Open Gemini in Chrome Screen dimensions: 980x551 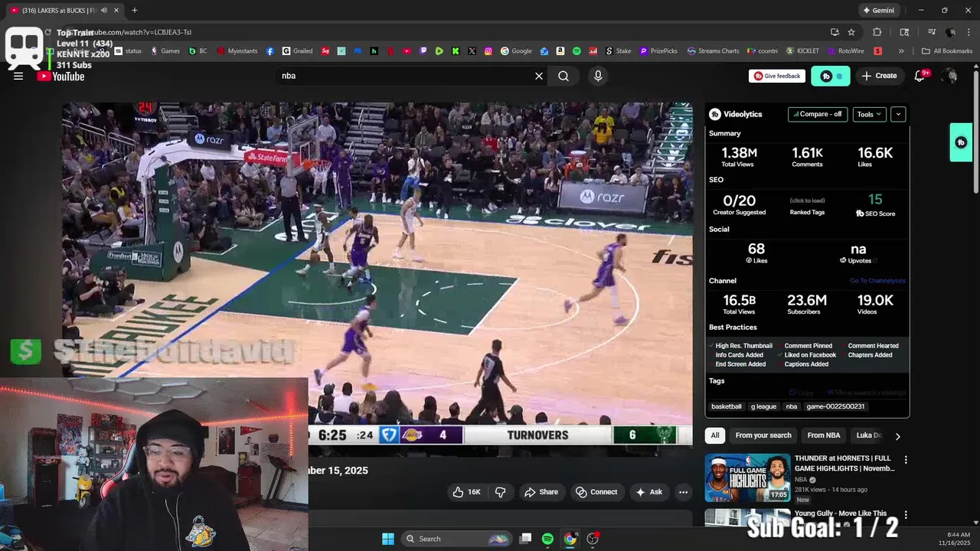[878, 10]
